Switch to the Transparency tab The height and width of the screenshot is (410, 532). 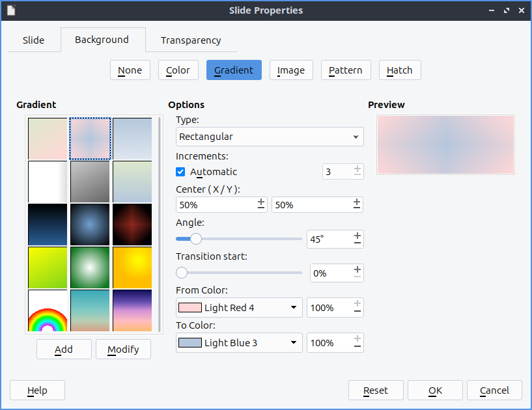coord(191,40)
